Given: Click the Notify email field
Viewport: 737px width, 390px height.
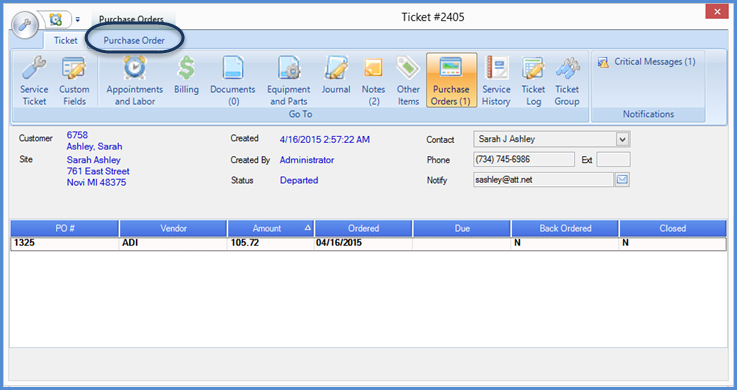Looking at the screenshot, I should point(543,179).
